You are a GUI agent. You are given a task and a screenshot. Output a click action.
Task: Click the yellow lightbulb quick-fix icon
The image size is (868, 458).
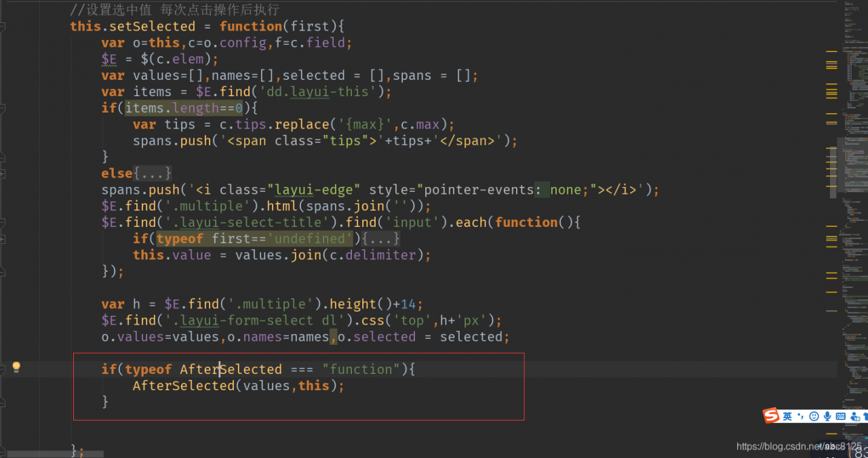point(16,367)
